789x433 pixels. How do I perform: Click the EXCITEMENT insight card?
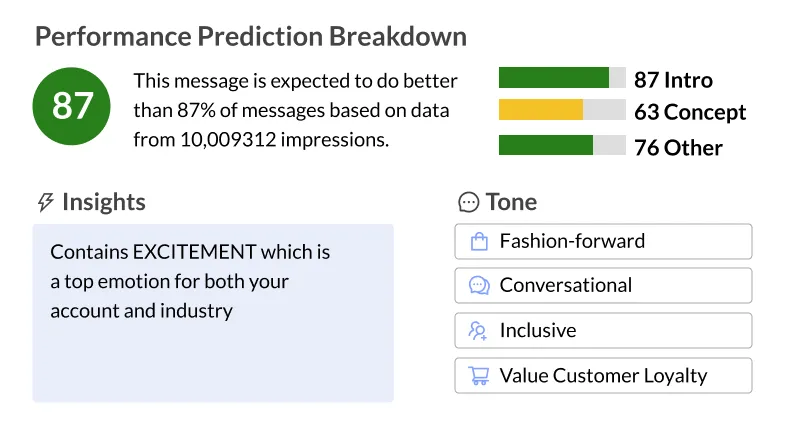pos(212,312)
